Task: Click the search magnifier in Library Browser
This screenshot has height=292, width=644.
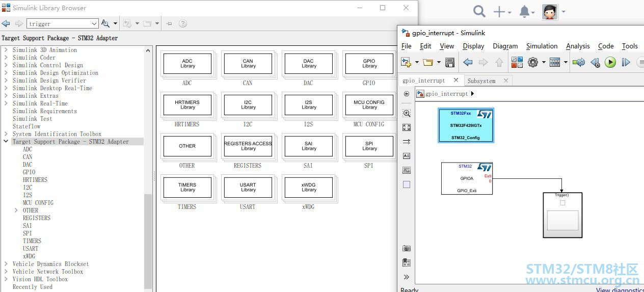Action: [x=105, y=23]
